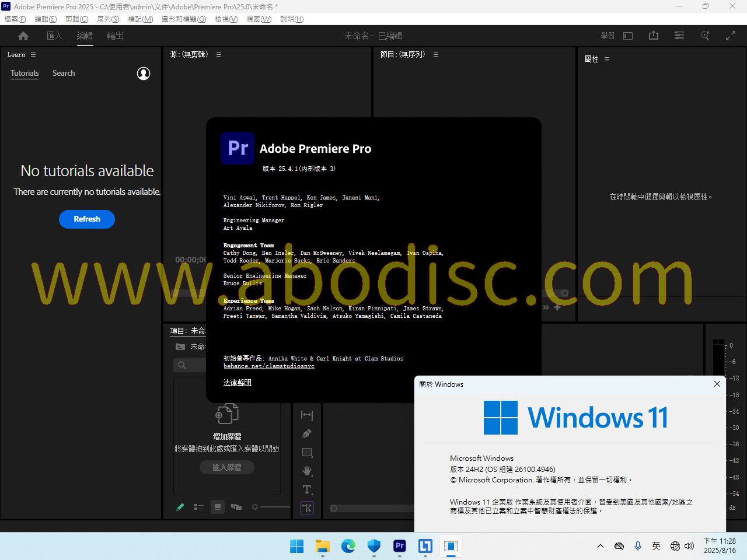This screenshot has height=560, width=747.
Task: Open the 檔案(F) menu
Action: click(x=15, y=19)
